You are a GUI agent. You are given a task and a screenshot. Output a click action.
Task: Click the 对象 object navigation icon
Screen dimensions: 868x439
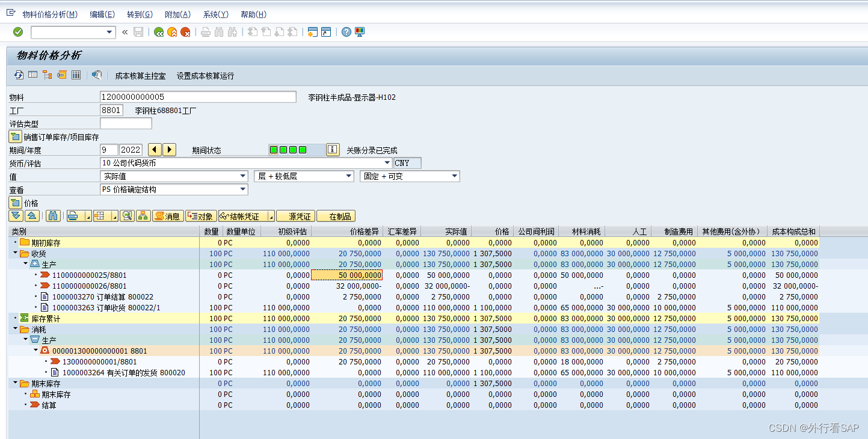(x=202, y=216)
